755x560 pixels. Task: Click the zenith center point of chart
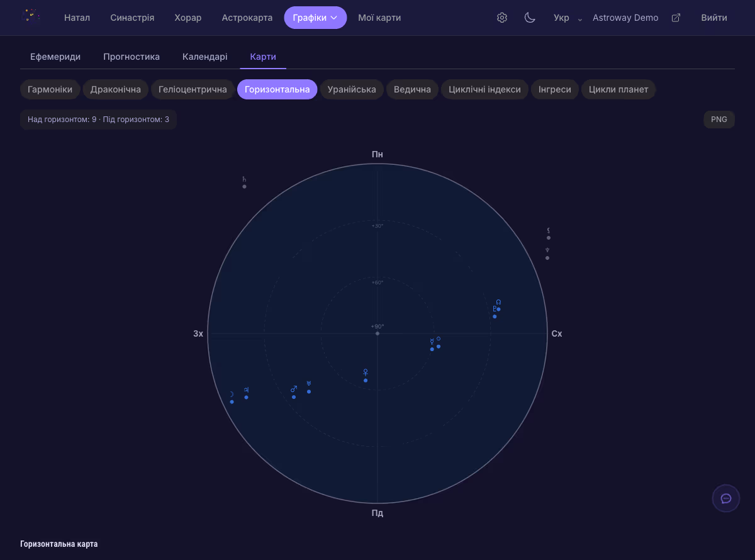coord(377,333)
